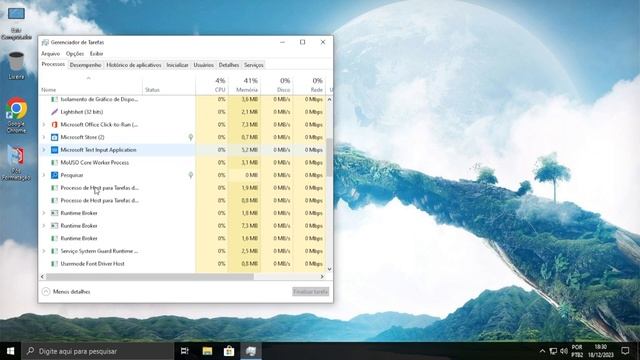Open the Arquivo menu
The width and height of the screenshot is (640, 360).
[51, 54]
